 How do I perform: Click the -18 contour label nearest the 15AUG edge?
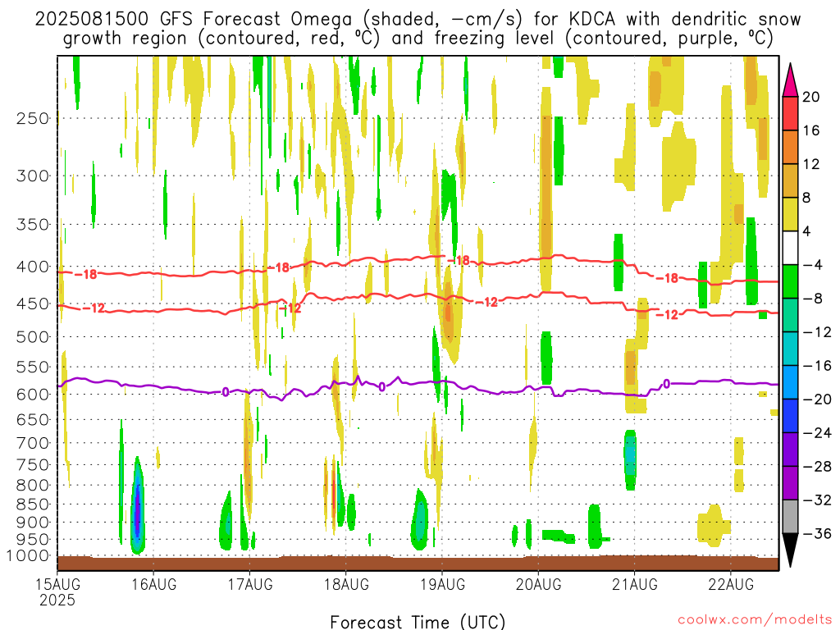[x=85, y=274]
